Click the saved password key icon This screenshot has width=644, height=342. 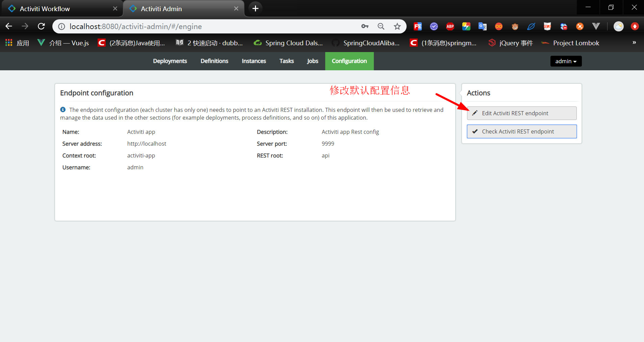click(365, 26)
